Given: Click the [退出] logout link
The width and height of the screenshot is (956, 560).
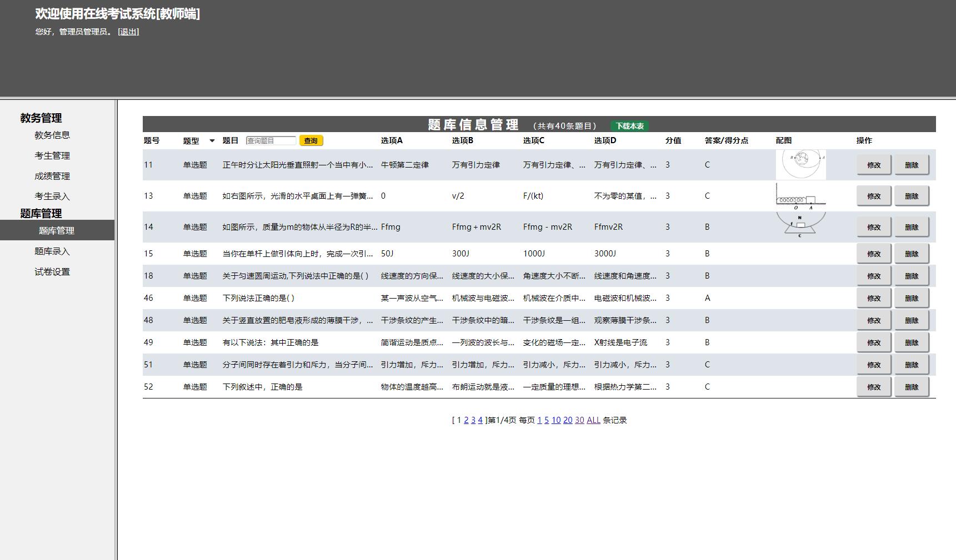Looking at the screenshot, I should tap(127, 32).
